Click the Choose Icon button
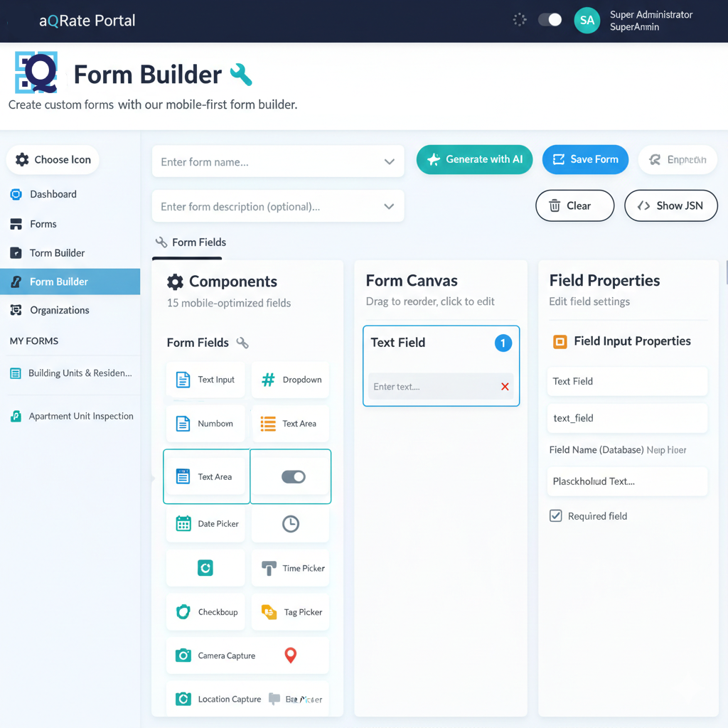728x728 pixels. click(53, 160)
